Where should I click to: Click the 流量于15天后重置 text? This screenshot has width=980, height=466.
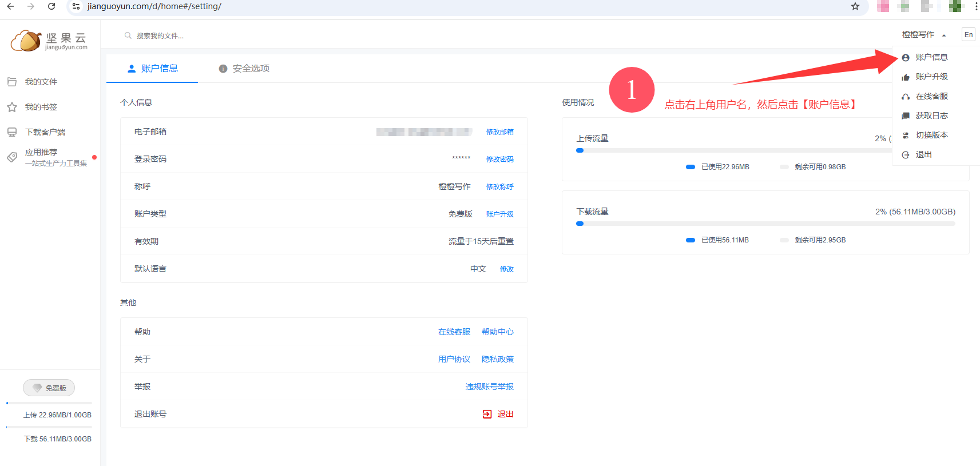(x=481, y=241)
